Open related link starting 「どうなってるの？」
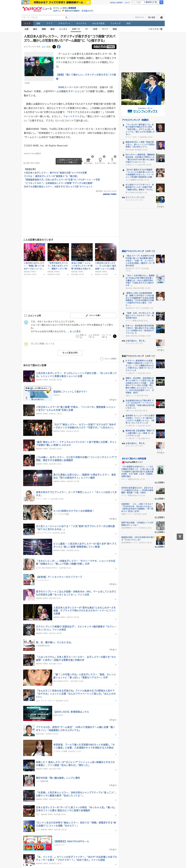The image size is (186, 868). coord(58,183)
